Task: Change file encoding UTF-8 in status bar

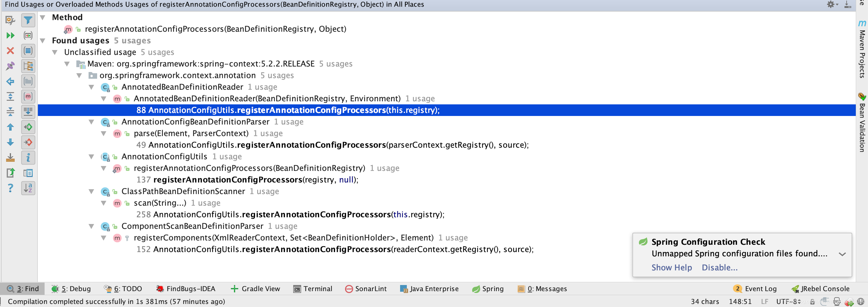Action: 788,302
